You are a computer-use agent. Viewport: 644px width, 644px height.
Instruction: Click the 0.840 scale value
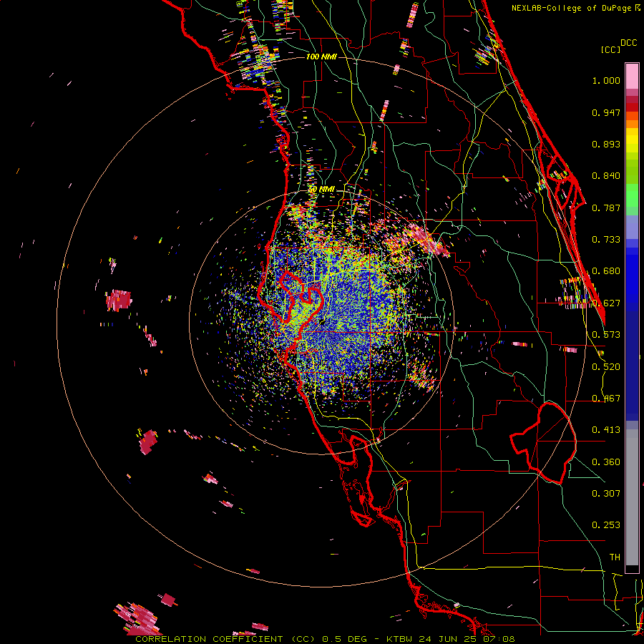(606, 176)
